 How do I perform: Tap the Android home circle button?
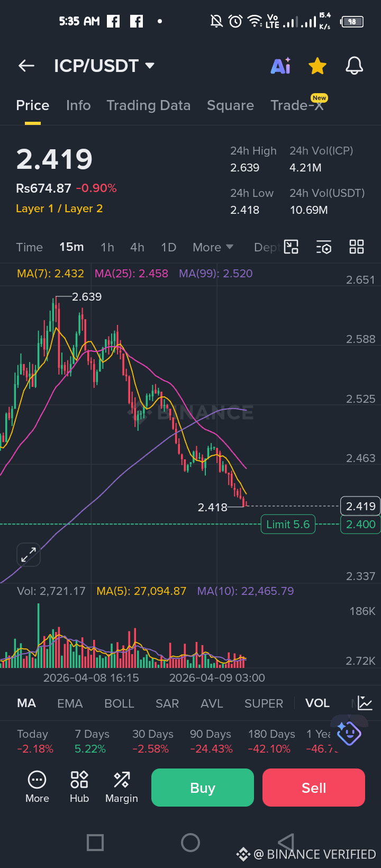(190, 842)
